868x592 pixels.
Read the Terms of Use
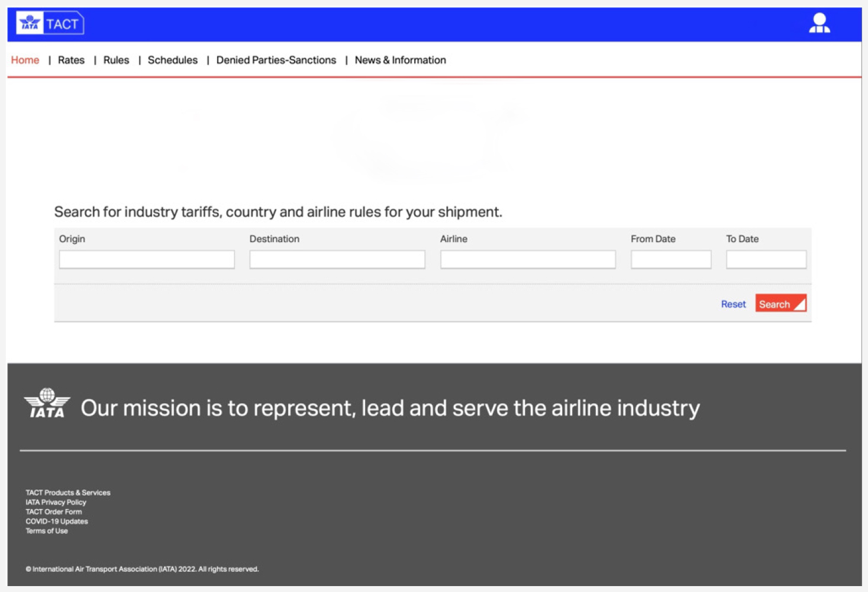(x=47, y=531)
